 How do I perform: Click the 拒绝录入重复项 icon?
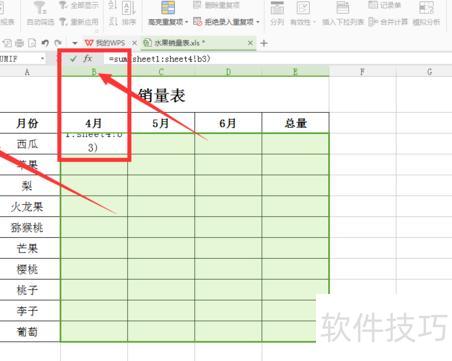click(197, 22)
